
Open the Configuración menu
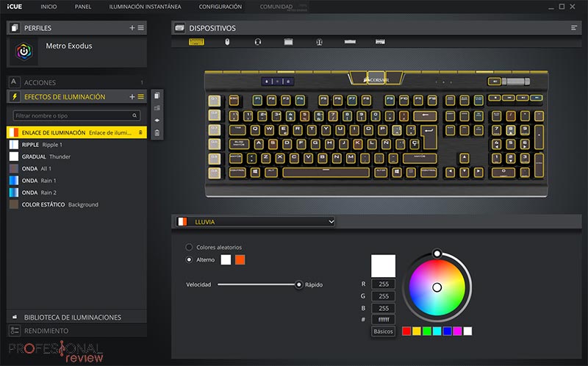(x=220, y=7)
